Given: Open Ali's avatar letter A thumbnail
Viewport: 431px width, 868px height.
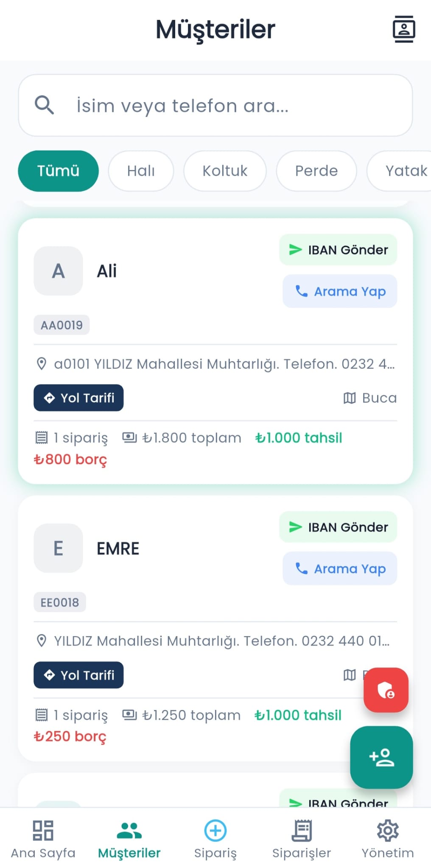Looking at the screenshot, I should tap(58, 271).
